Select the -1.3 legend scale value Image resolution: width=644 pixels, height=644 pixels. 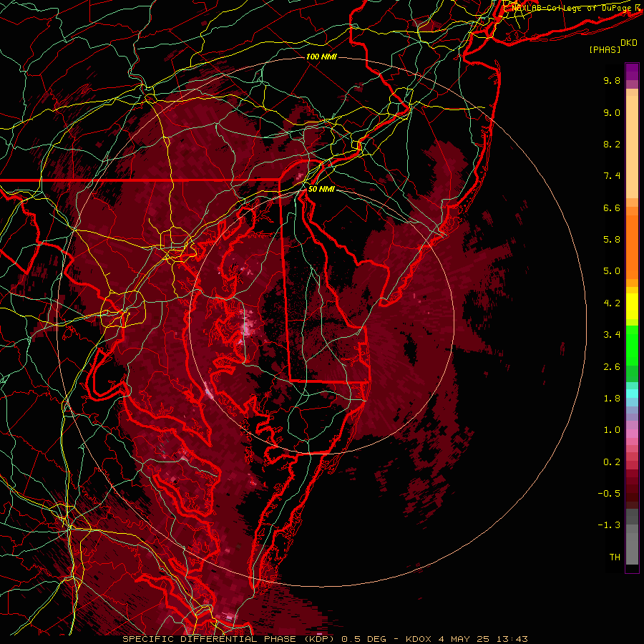tap(609, 525)
